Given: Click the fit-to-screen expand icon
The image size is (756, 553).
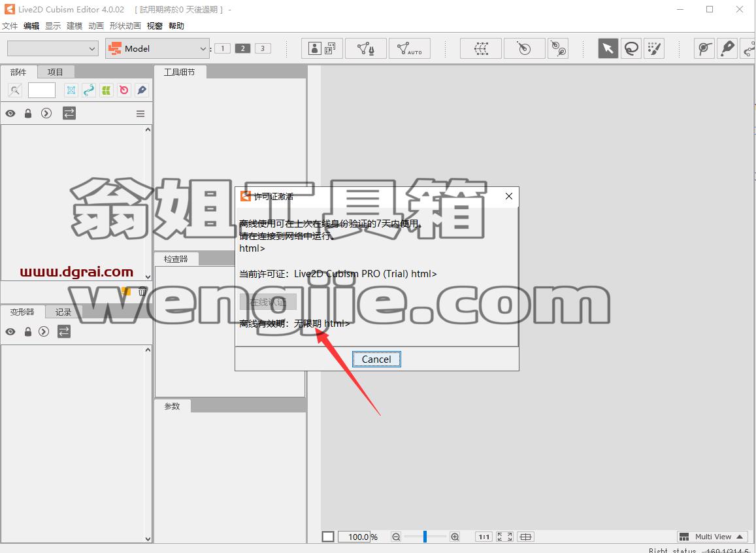Looking at the screenshot, I should pyautogui.click(x=505, y=537).
